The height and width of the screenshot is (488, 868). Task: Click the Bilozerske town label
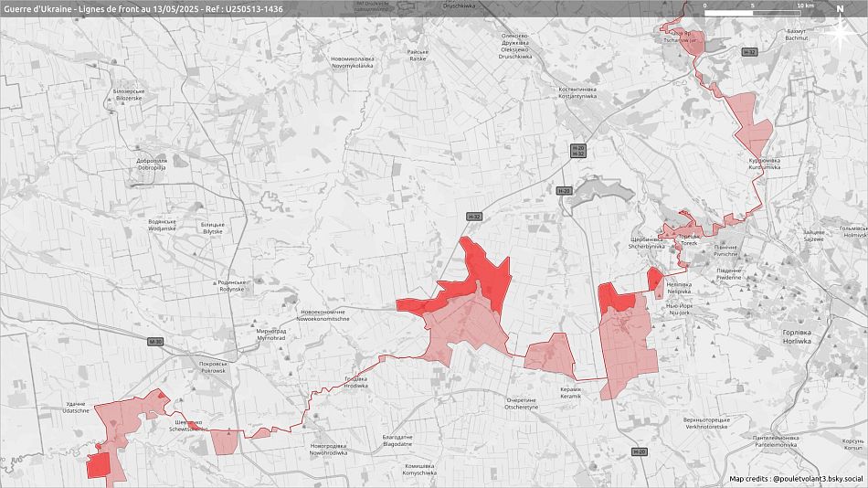click(x=128, y=94)
